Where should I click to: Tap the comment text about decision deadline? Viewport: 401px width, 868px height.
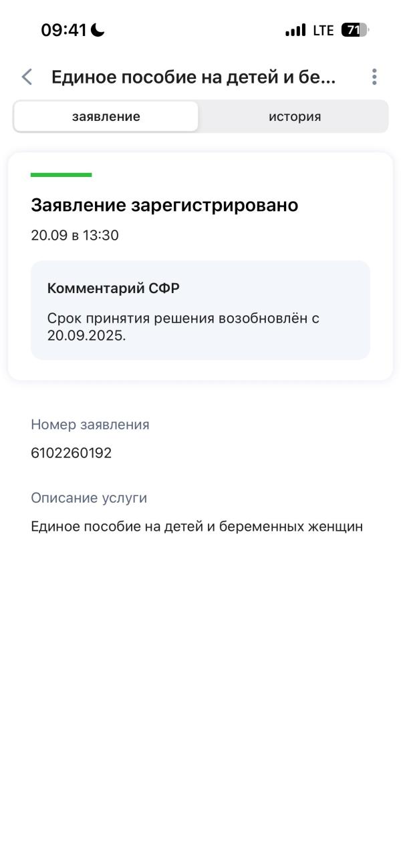(x=182, y=327)
